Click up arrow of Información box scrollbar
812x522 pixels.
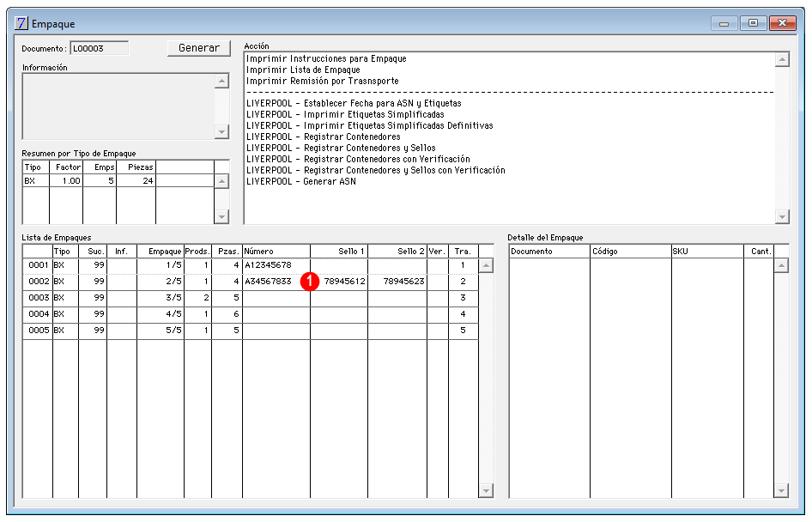click(221, 82)
